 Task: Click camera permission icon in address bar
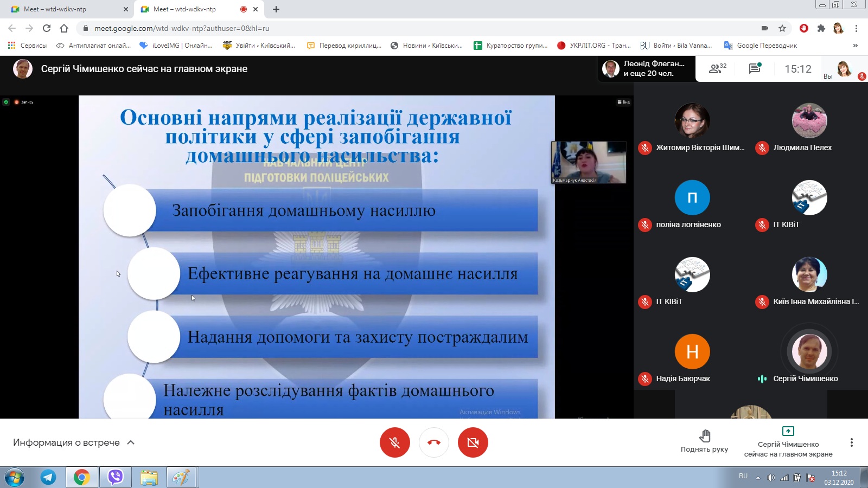click(x=764, y=28)
